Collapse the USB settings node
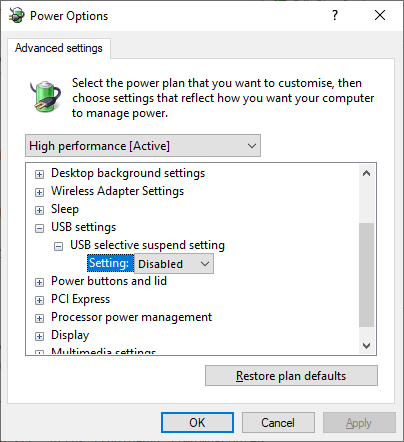This screenshot has width=404, height=442. tap(39, 228)
